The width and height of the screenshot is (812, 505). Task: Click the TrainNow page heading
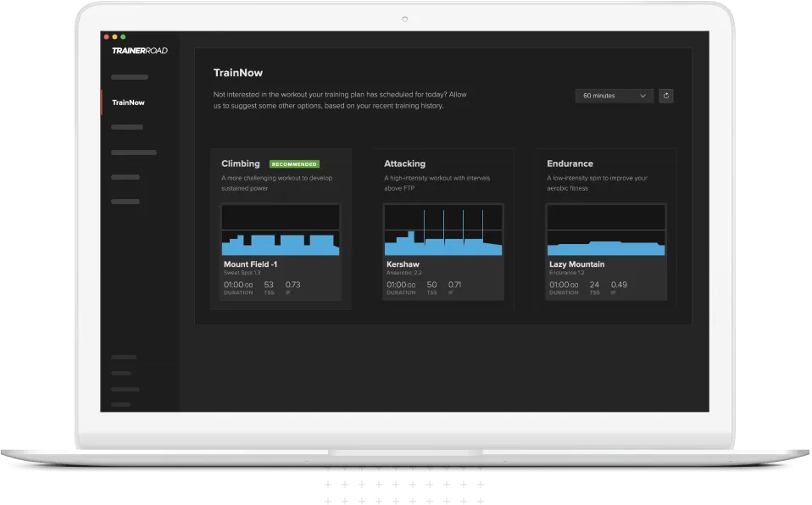pyautogui.click(x=238, y=73)
